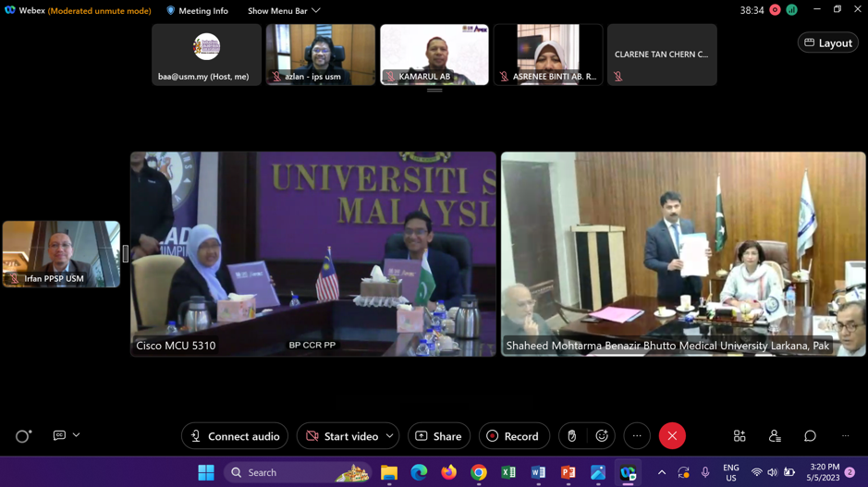The width and height of the screenshot is (868, 487).
Task: Click the Share button
Action: 438,436
